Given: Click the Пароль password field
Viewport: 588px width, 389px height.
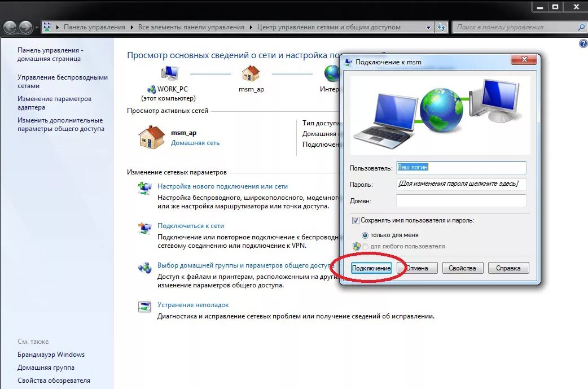Looking at the screenshot, I should 461,184.
